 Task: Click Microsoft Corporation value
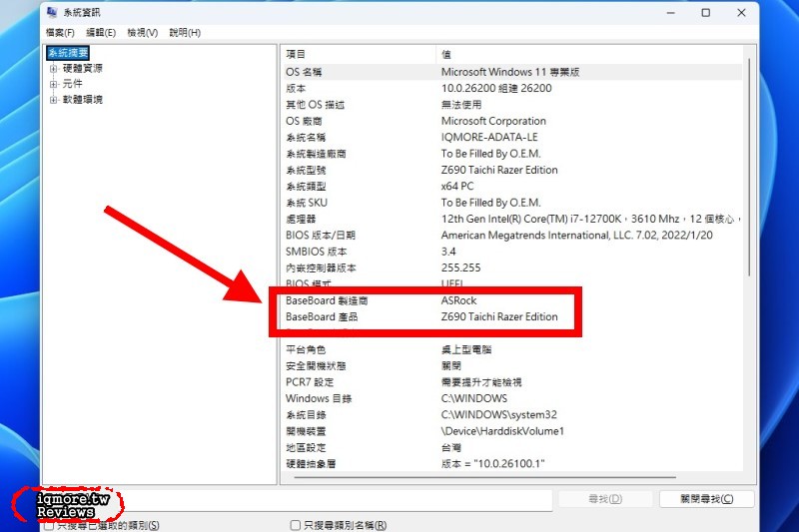[493, 121]
